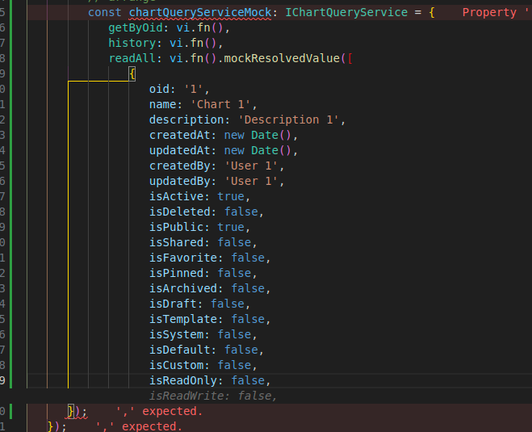Click the isDeleted property line
Screen dimensions: 532x432
pyautogui.click(x=207, y=212)
